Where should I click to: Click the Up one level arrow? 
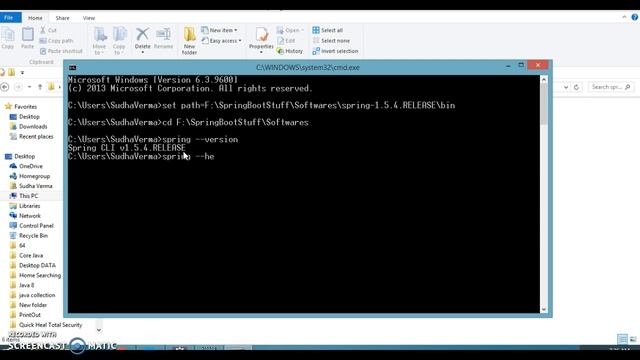click(x=40, y=87)
